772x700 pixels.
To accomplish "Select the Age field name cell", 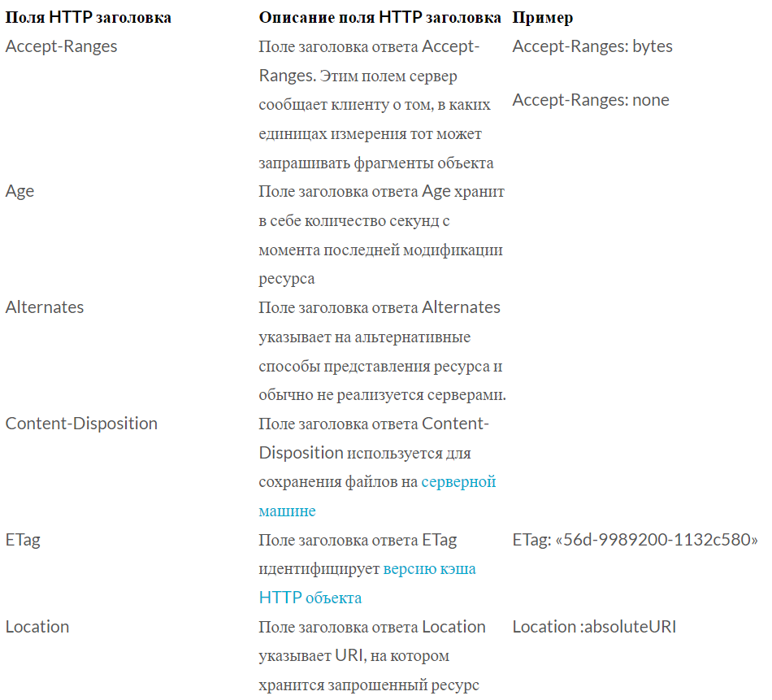I will [20, 191].
